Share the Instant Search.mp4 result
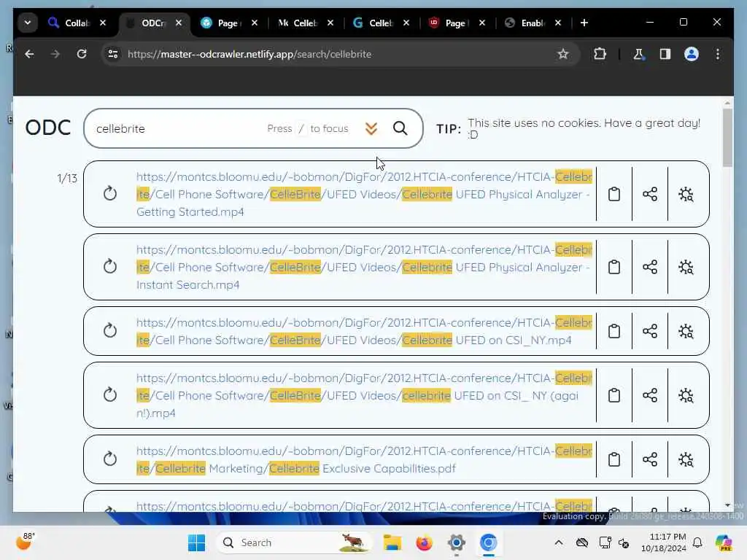Viewport: 747px width, 560px height. [x=650, y=267]
